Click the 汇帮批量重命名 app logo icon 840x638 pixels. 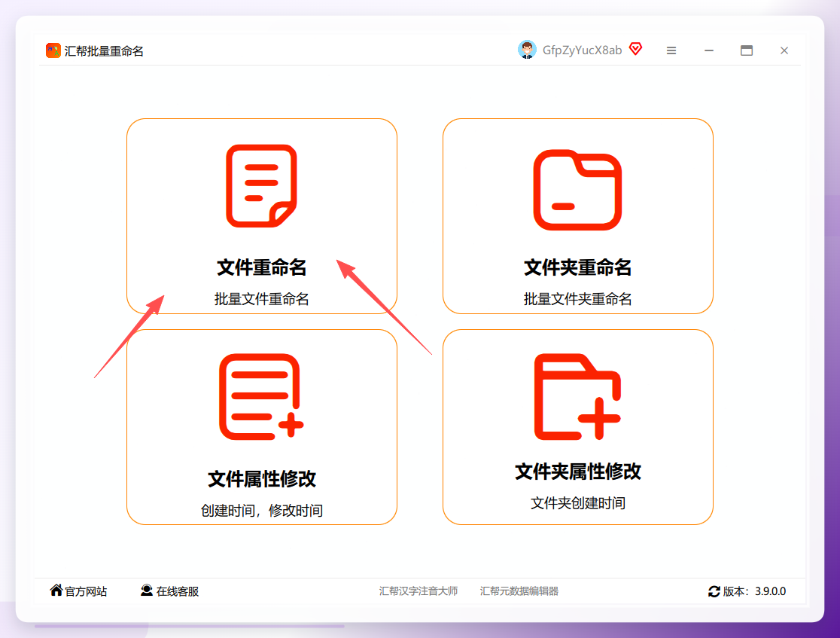[53, 50]
